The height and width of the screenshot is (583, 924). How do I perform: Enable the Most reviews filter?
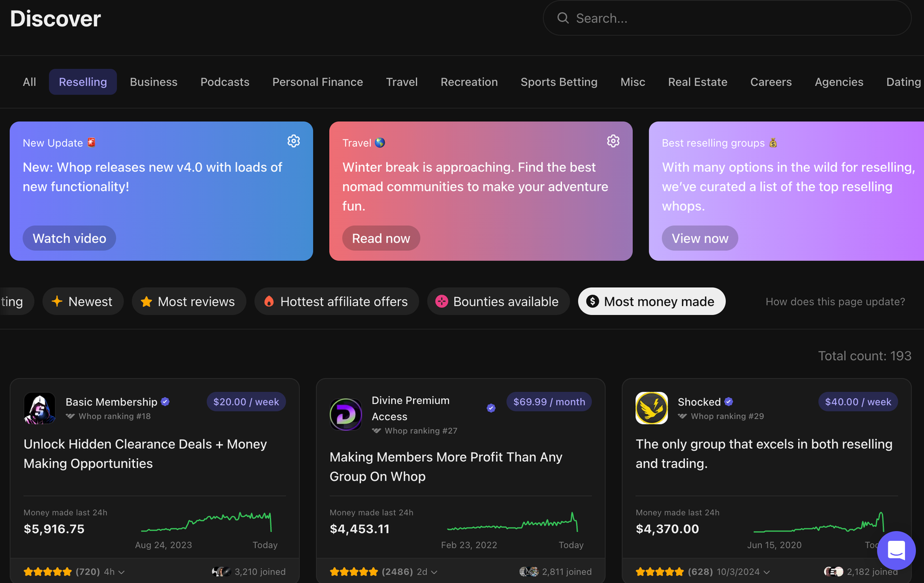pyautogui.click(x=189, y=301)
